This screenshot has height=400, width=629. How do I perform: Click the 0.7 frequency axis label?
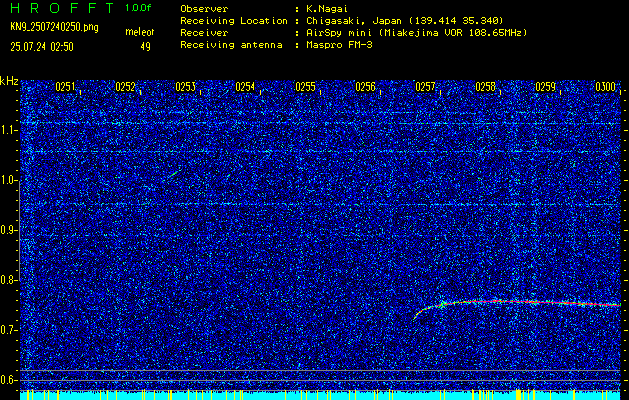point(9,330)
